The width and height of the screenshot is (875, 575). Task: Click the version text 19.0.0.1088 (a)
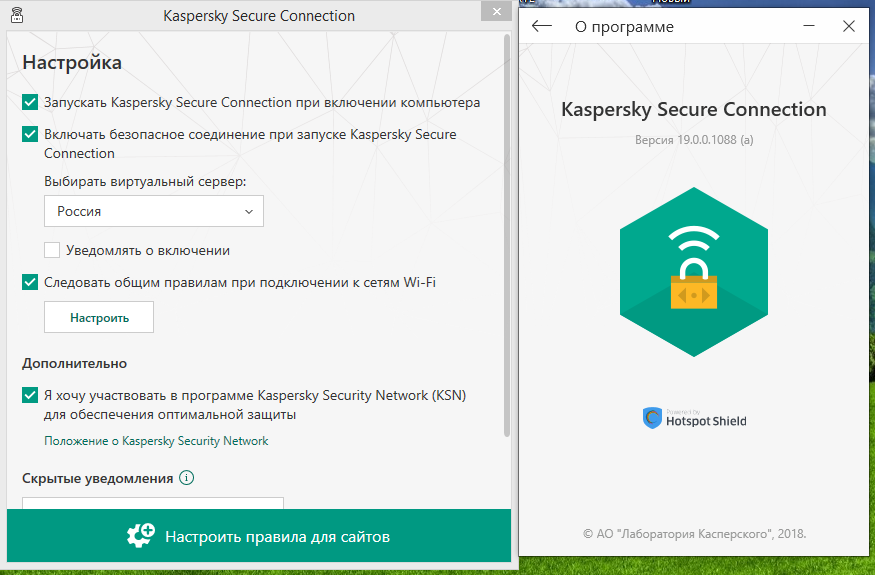(694, 140)
